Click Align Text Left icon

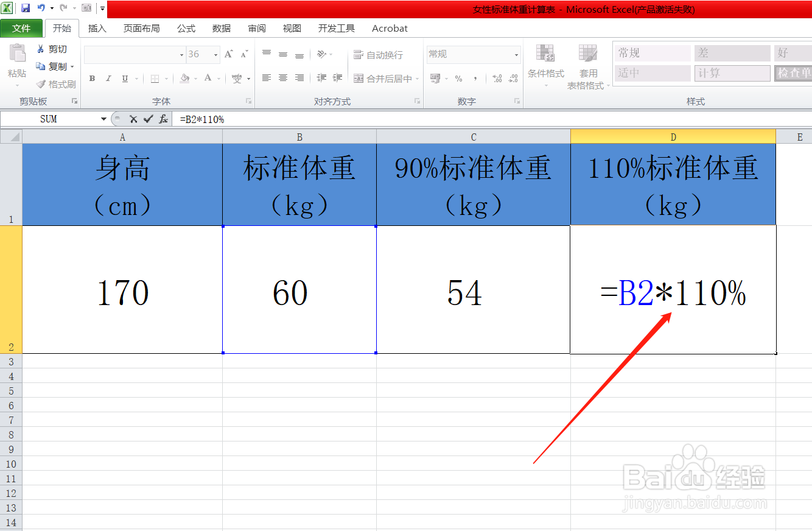(x=267, y=78)
